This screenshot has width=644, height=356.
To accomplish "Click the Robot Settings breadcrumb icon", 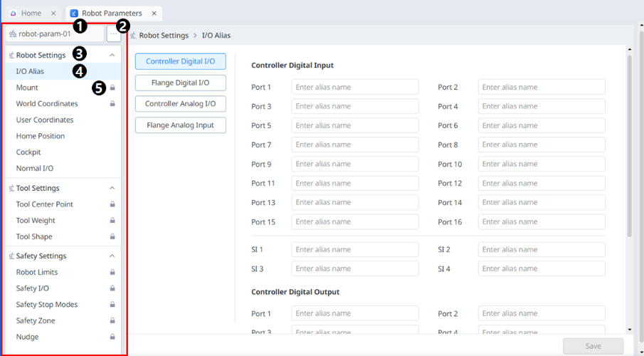I will [133, 35].
